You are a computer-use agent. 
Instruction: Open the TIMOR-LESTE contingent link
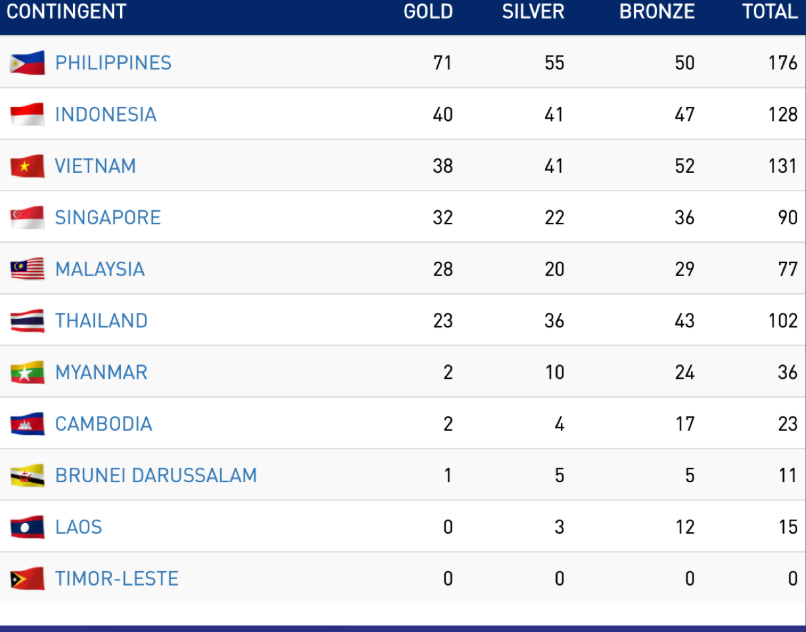click(x=117, y=579)
